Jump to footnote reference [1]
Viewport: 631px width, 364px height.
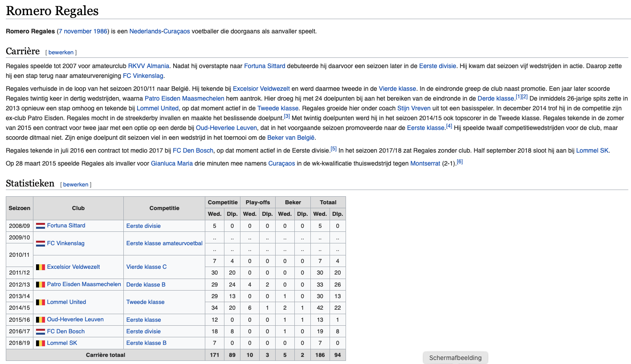click(x=519, y=97)
